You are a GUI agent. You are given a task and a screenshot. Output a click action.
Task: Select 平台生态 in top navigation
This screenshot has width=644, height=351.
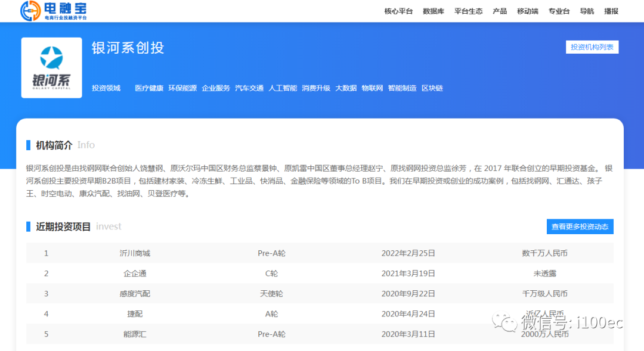pos(468,11)
